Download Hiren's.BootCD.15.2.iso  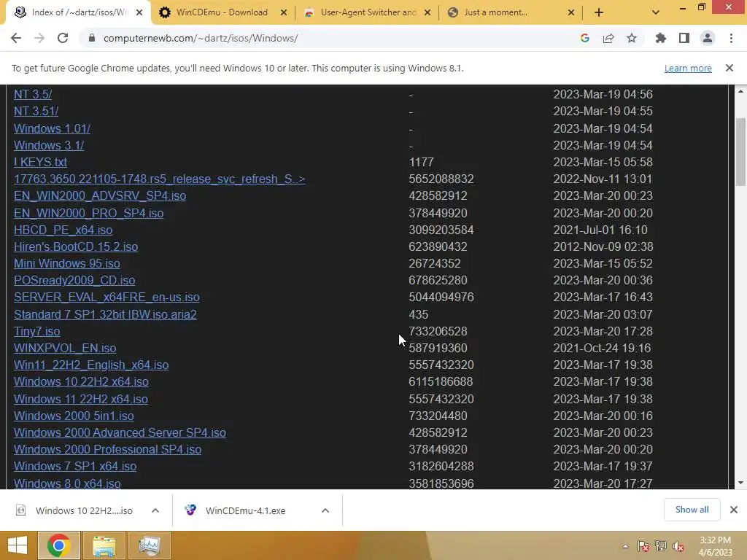pos(76,246)
